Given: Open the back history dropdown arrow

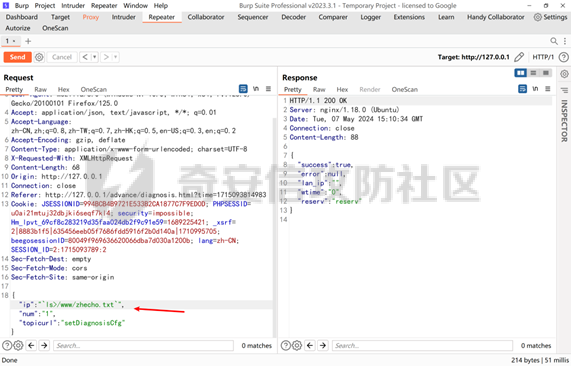Looking at the screenshot, I should [x=94, y=57].
